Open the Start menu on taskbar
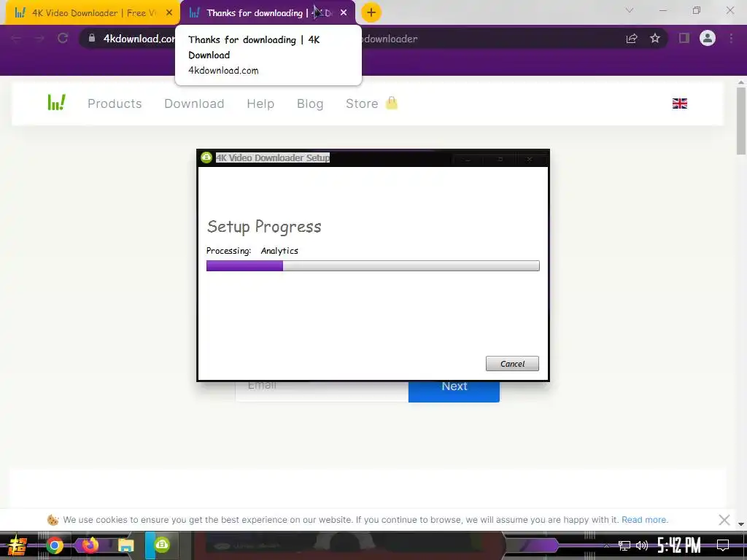 [18, 545]
